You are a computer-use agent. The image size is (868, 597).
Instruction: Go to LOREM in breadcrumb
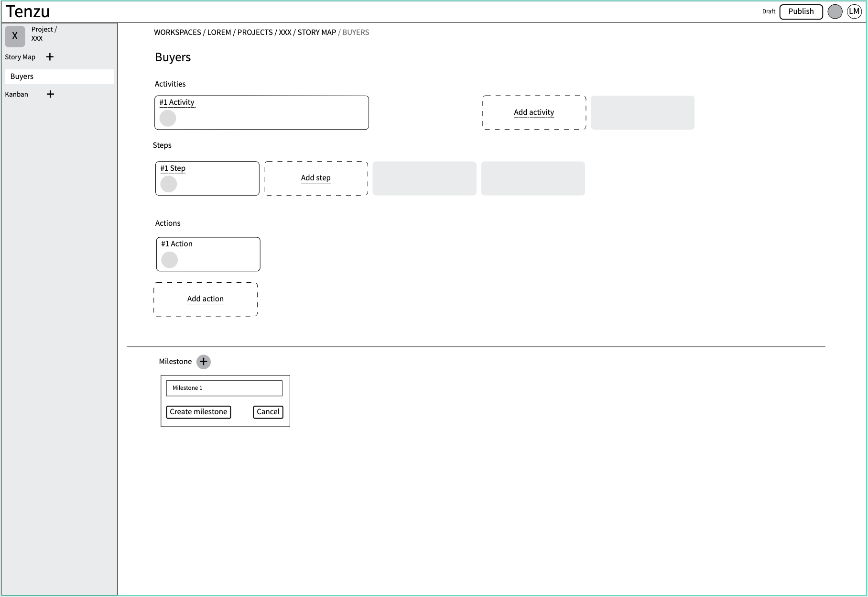pyautogui.click(x=219, y=33)
